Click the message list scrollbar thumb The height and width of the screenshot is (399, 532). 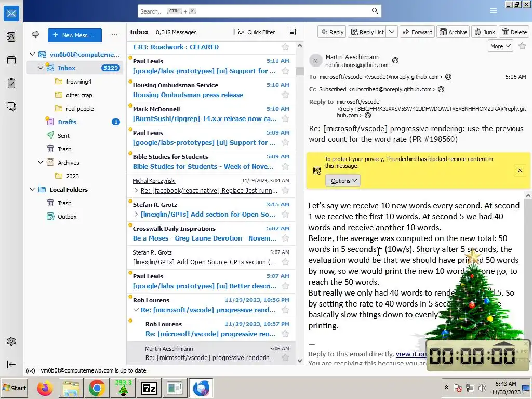300,71
